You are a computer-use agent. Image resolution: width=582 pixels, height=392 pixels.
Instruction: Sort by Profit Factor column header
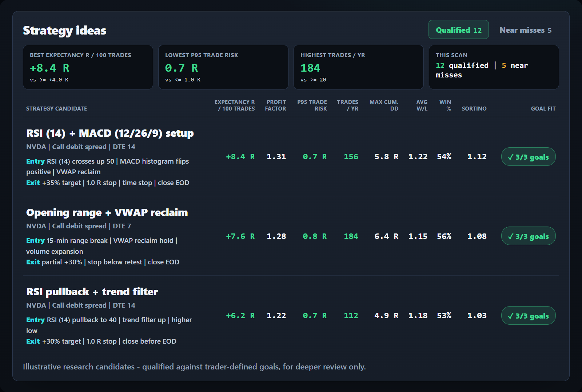275,105
